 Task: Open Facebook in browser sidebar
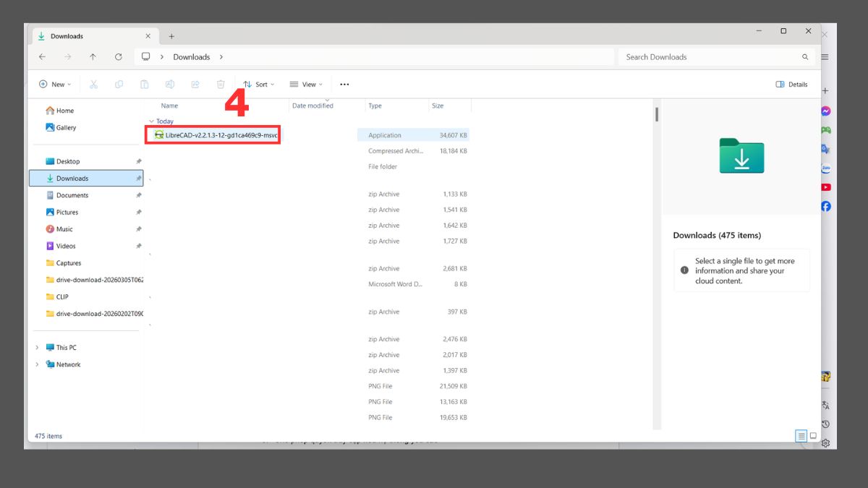point(826,206)
